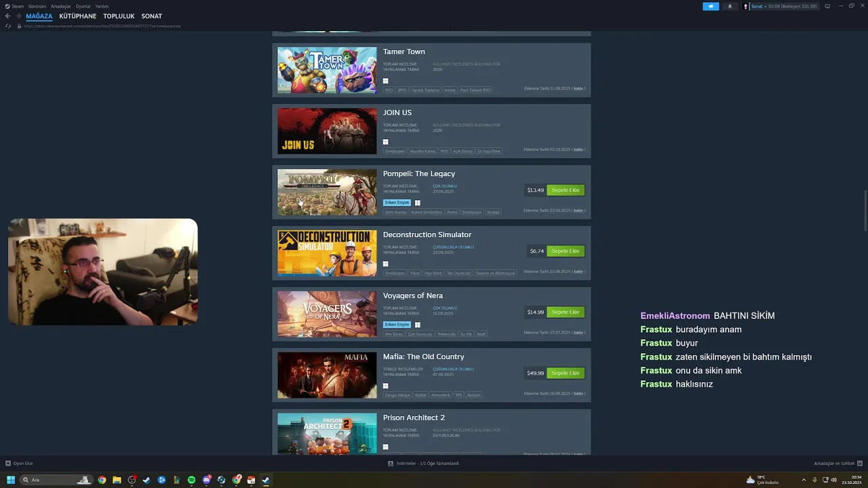This screenshot has height=488, width=868.
Task: Open the Prison Architect 2 title link
Action: (414, 418)
